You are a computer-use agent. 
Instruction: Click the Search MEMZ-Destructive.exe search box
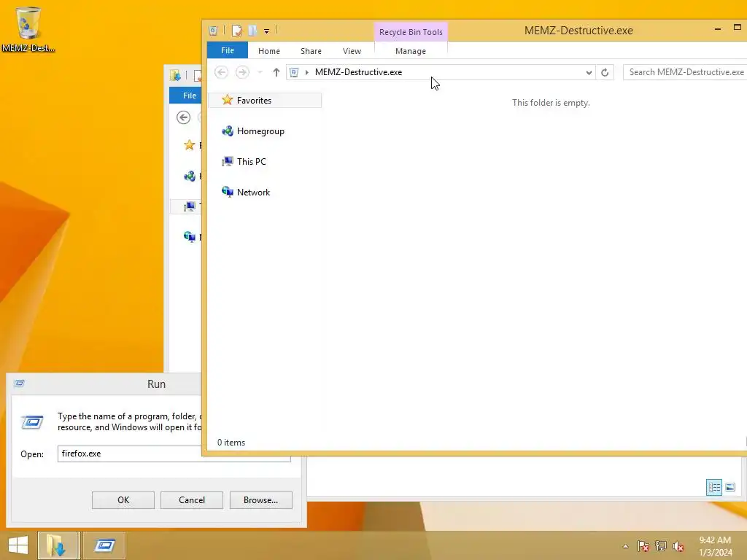pos(686,72)
